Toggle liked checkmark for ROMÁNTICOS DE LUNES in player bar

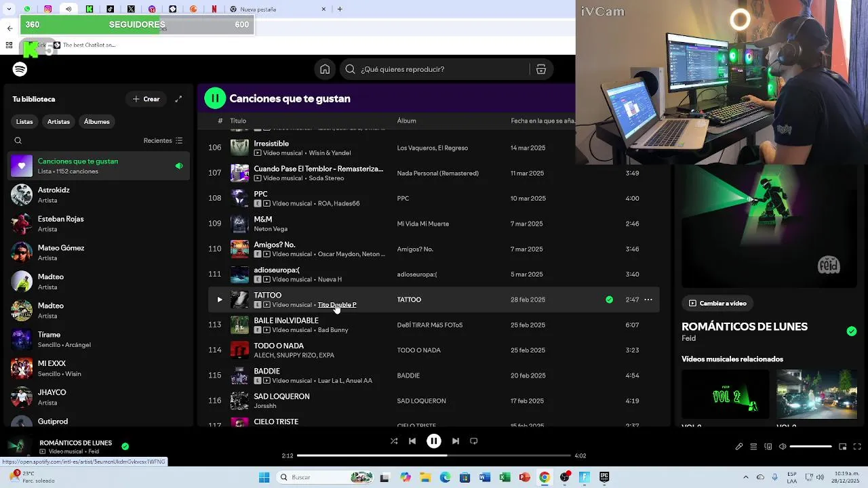[125, 447]
